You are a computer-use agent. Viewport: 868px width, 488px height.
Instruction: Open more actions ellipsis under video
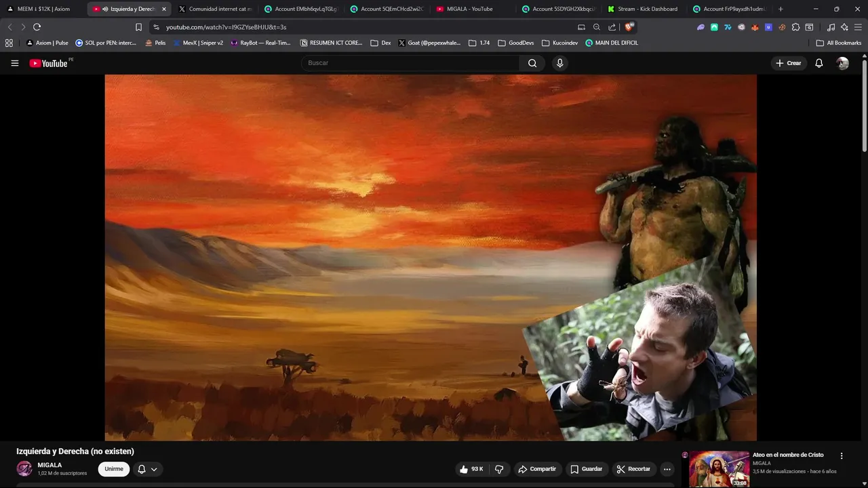[667, 469]
